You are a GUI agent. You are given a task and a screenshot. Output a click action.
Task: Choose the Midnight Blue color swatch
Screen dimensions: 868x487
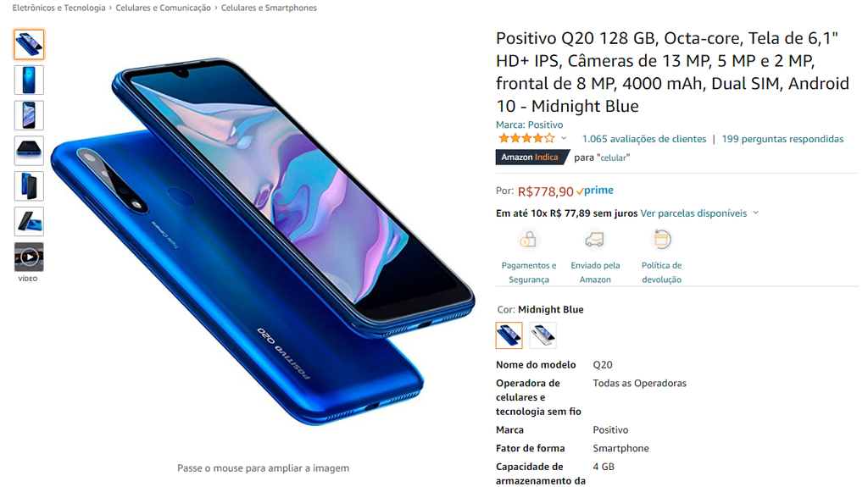(509, 335)
